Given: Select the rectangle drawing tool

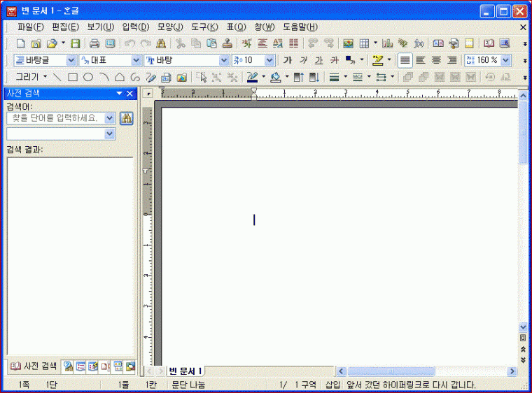Looking at the screenshot, I should (x=72, y=77).
